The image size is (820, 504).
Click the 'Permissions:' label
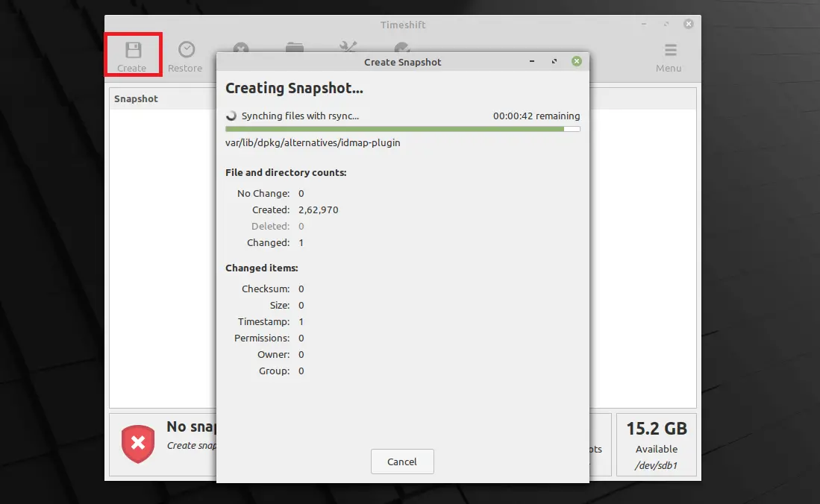pyautogui.click(x=262, y=338)
